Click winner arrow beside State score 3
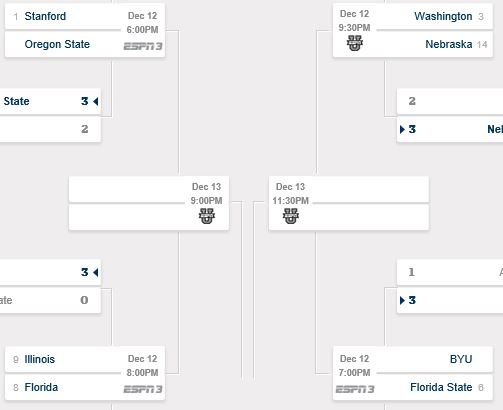This screenshot has height=410, width=503. (96, 101)
